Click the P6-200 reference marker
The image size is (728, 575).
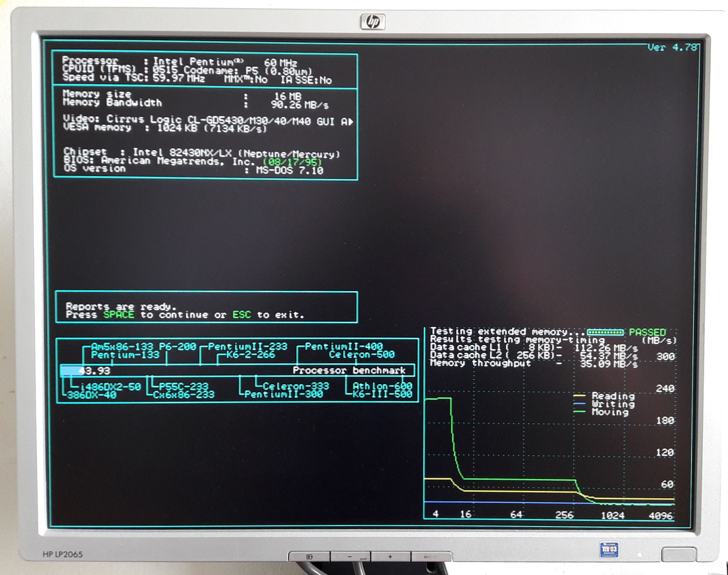[177, 346]
